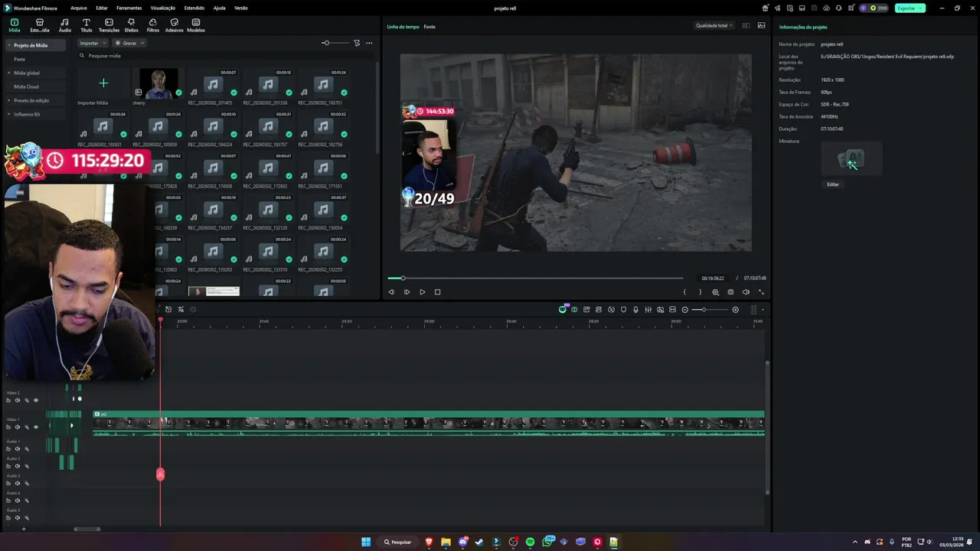Click the media filter funnel icon
Image resolution: width=980 pixels, height=551 pixels.
tap(357, 43)
